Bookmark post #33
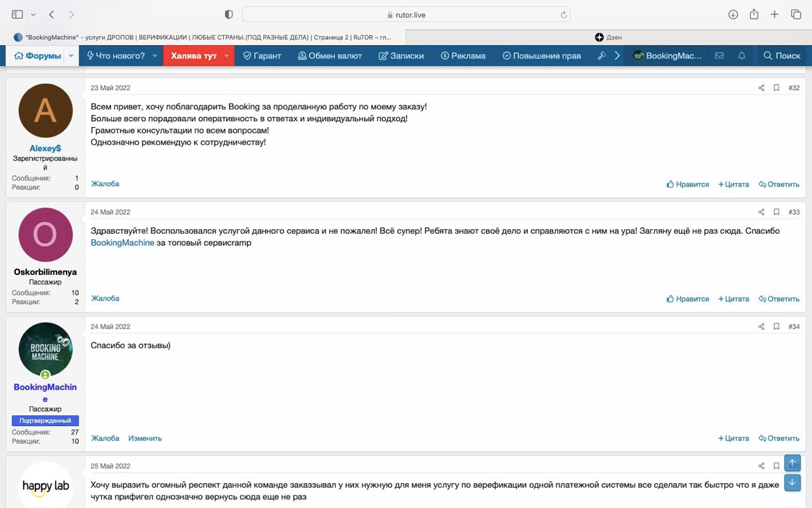This screenshot has width=812, height=508. point(776,212)
